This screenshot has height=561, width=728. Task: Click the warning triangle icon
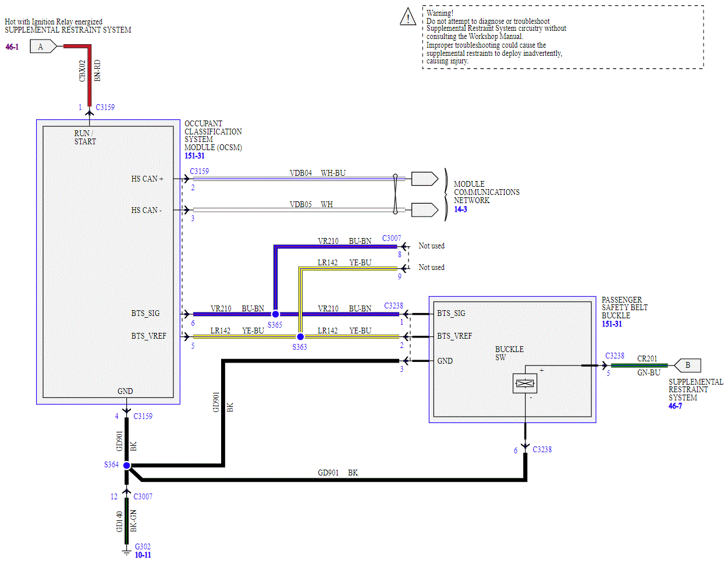click(x=408, y=16)
